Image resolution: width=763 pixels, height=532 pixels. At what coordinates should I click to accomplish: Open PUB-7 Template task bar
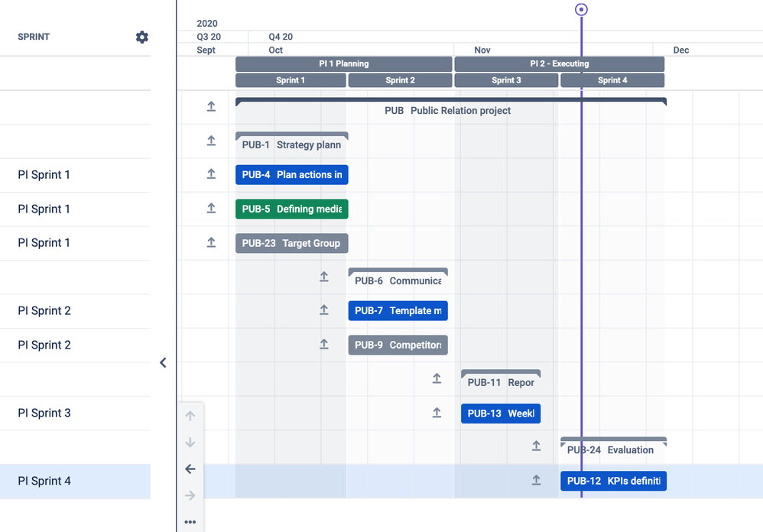[398, 311]
